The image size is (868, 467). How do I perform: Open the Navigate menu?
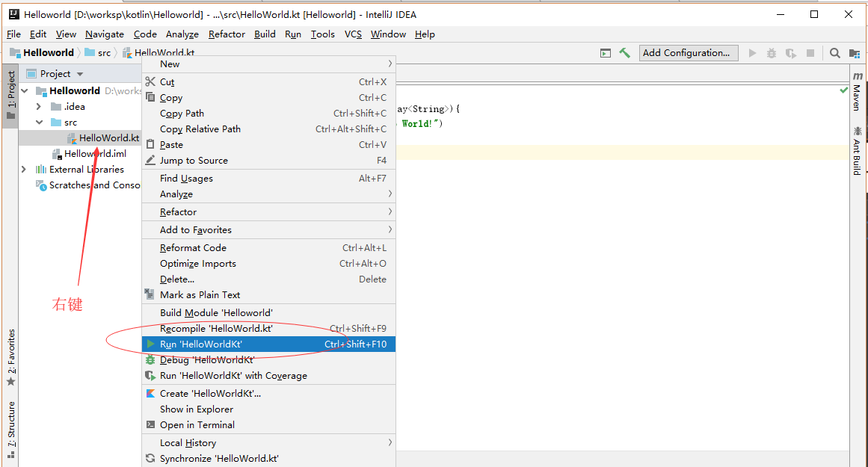tap(105, 34)
